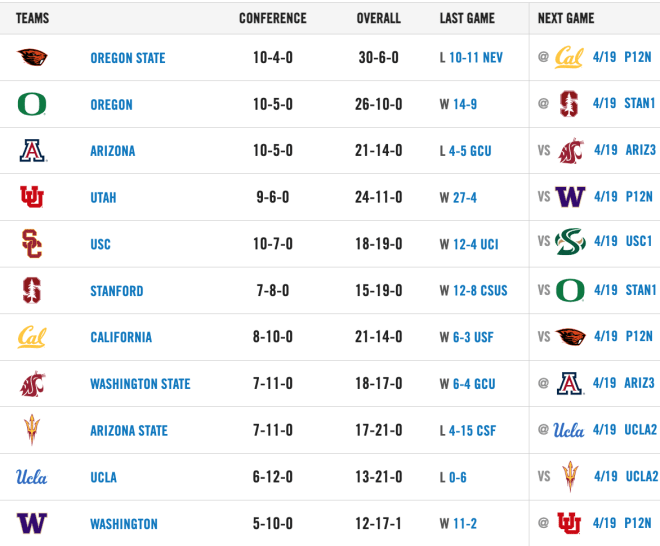
Task: Click the Cal logo in Oregon State's next game
Action: click(x=569, y=57)
